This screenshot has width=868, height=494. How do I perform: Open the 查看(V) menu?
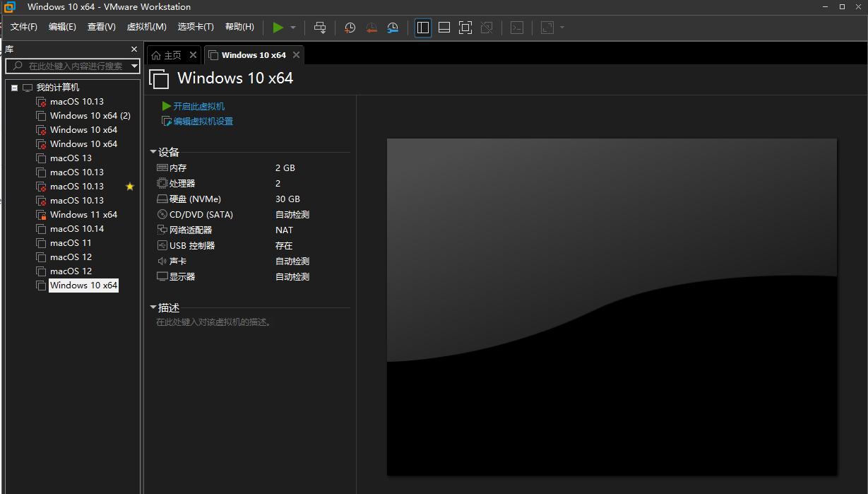(x=102, y=27)
